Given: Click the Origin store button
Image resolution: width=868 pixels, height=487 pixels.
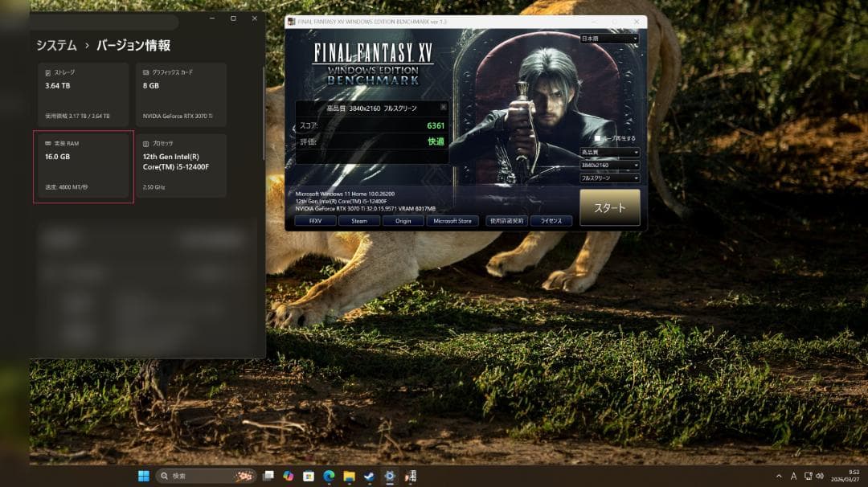Looking at the screenshot, I should click(x=403, y=221).
